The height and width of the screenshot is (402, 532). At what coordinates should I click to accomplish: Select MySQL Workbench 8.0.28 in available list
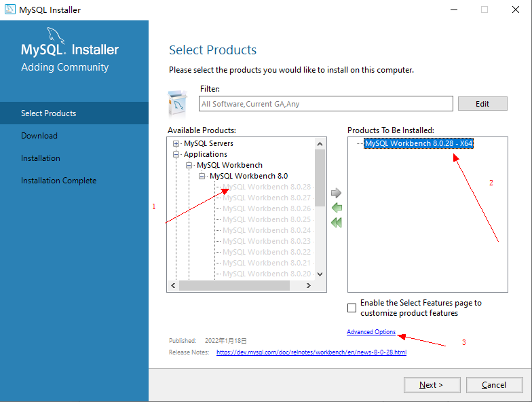pos(267,187)
